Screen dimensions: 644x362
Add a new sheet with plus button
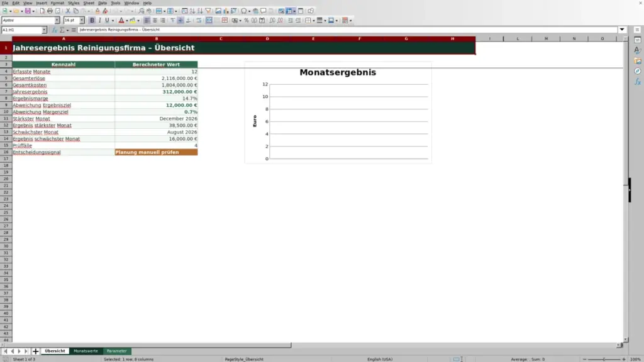35,351
